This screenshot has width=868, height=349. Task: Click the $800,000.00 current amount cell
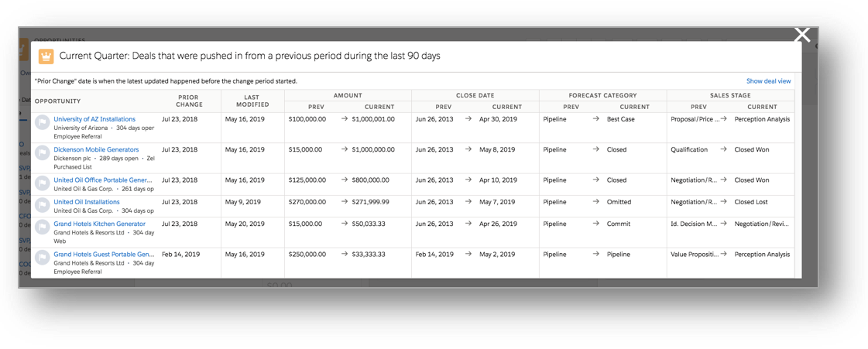click(370, 180)
